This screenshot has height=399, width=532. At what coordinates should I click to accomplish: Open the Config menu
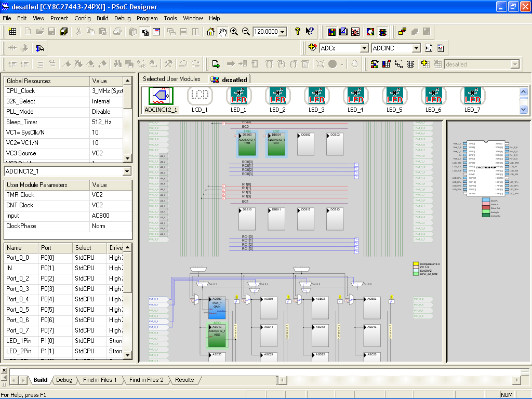(x=83, y=18)
